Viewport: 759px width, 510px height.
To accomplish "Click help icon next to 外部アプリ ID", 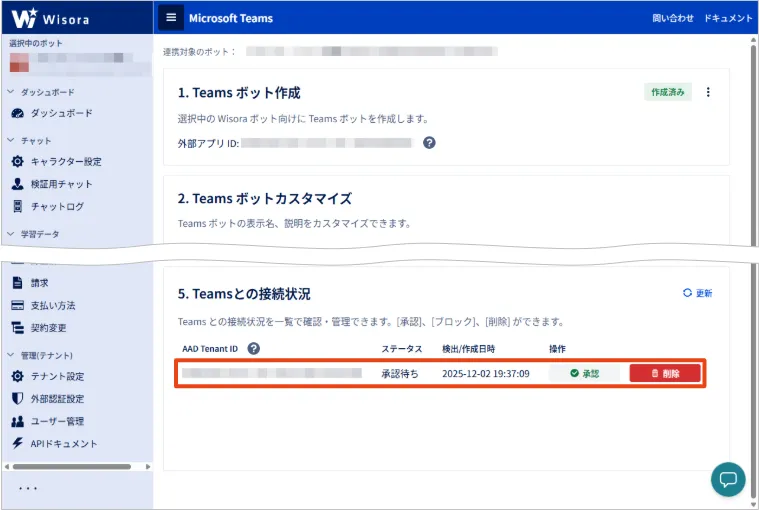I will pyautogui.click(x=429, y=143).
